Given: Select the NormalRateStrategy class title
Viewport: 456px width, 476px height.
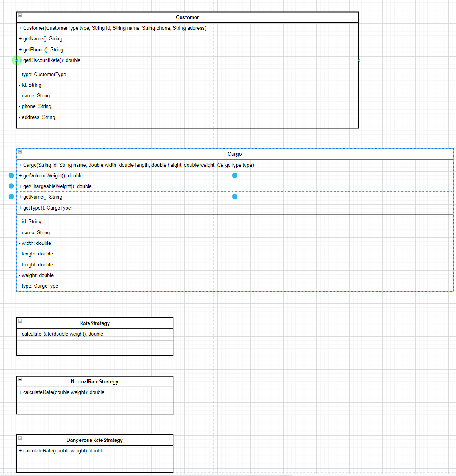Looking at the screenshot, I should click(x=95, y=382).
